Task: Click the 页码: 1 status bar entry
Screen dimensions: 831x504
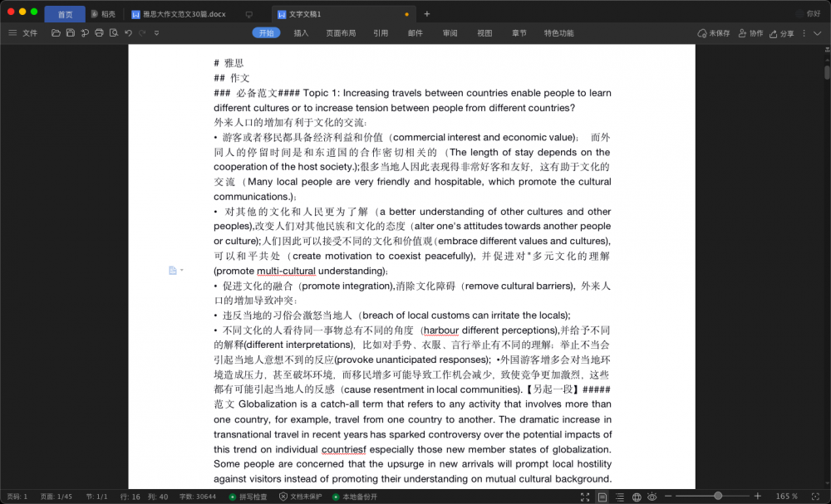Action: point(17,497)
